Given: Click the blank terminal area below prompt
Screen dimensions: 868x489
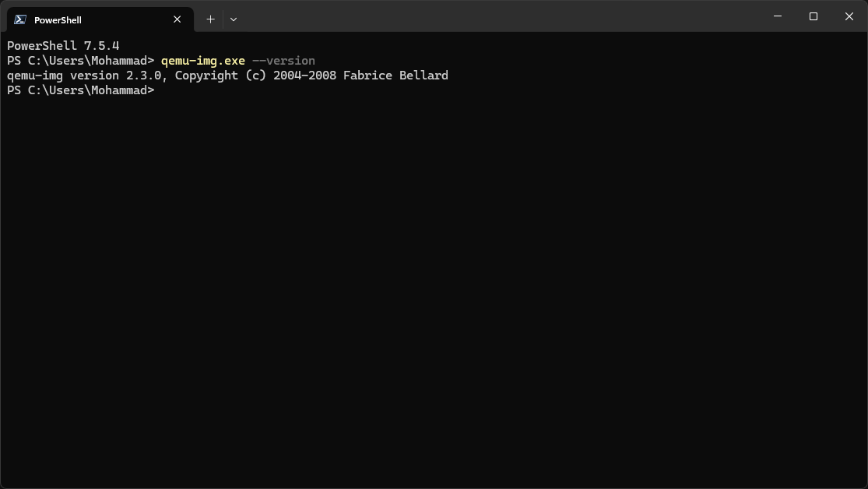Looking at the screenshot, I should coord(434,296).
